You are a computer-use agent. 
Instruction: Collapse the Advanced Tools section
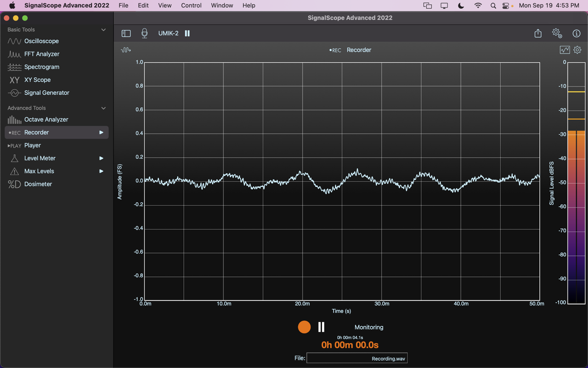click(103, 108)
